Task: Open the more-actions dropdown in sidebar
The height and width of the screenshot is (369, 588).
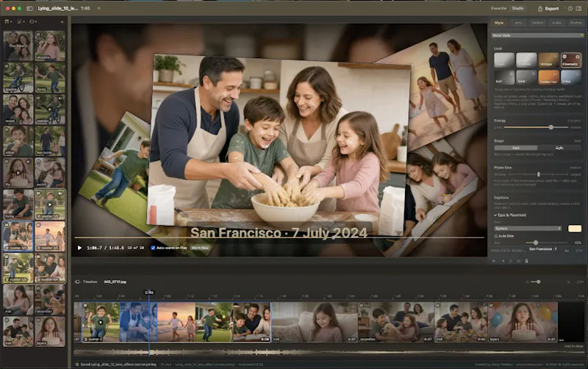Action: (x=32, y=22)
